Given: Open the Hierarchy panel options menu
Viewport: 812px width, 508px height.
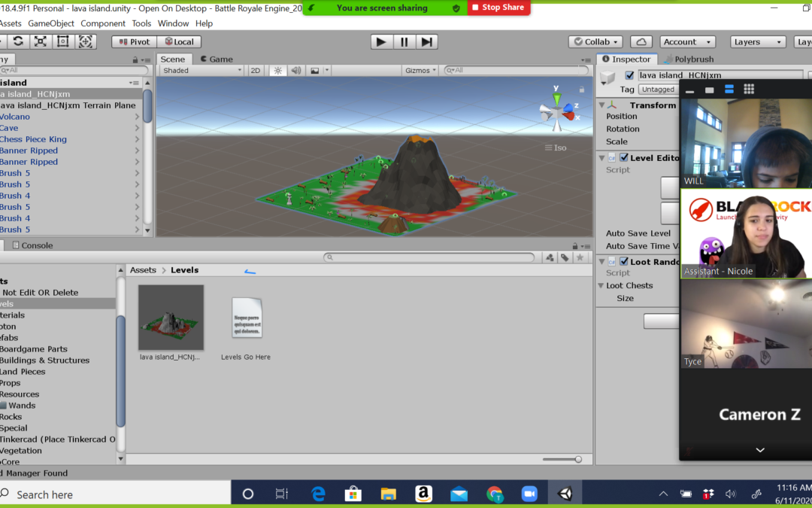Looking at the screenshot, I should [x=146, y=60].
